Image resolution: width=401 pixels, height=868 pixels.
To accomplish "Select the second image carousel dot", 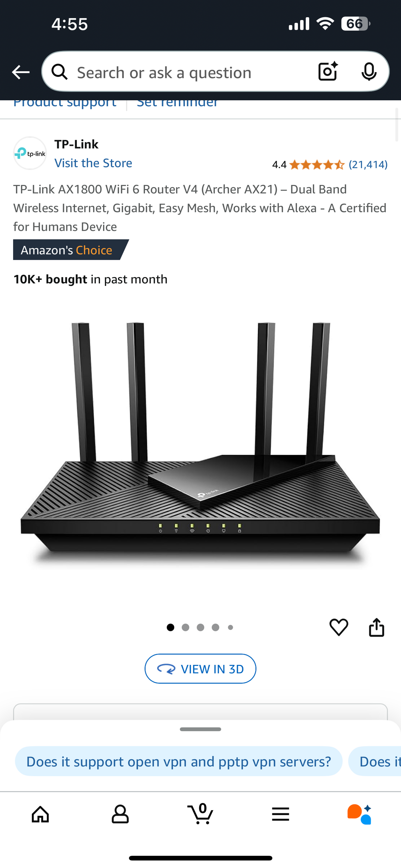I will coord(185,628).
